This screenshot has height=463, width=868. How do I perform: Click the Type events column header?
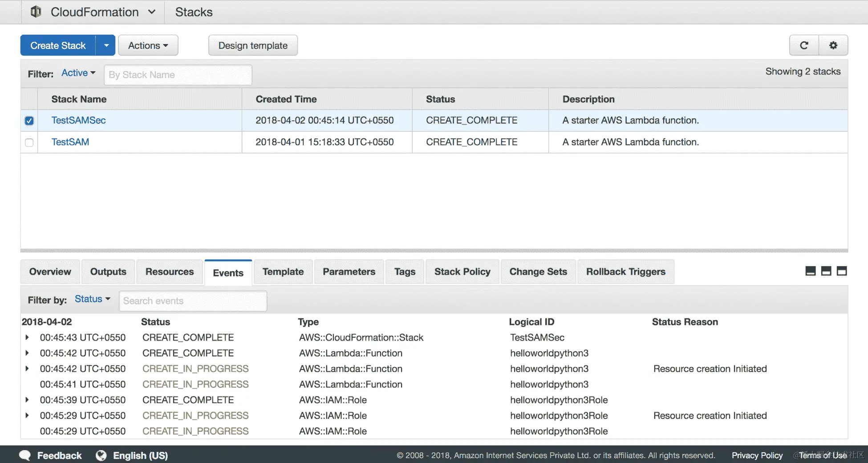(x=308, y=322)
